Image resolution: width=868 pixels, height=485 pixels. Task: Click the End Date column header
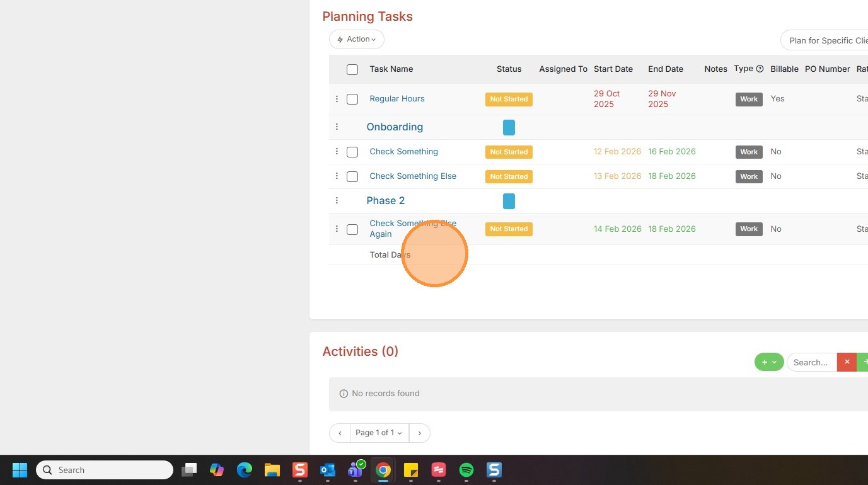666,69
